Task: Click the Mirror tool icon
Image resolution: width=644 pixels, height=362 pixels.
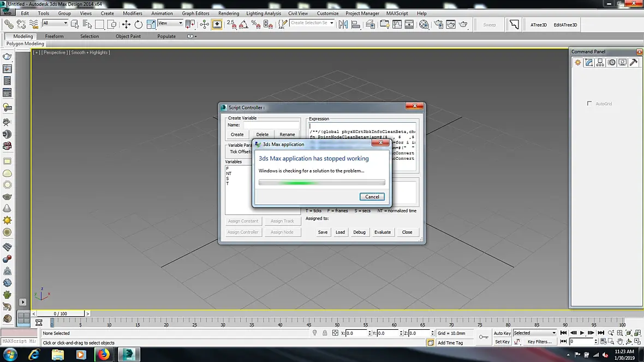Action: click(343, 25)
